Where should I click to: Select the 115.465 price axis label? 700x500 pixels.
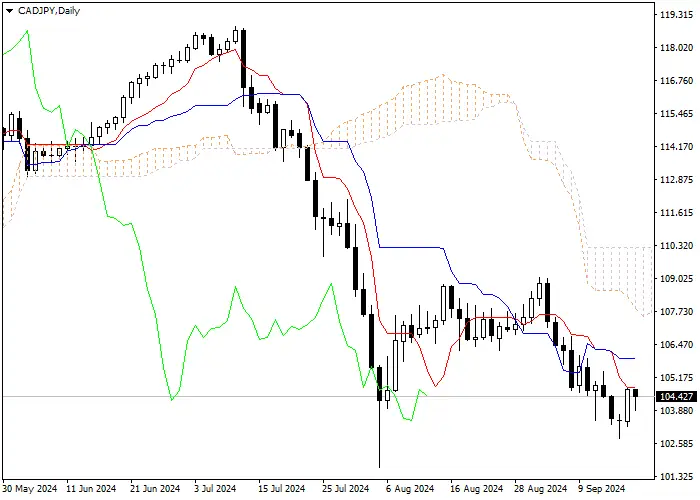click(676, 114)
